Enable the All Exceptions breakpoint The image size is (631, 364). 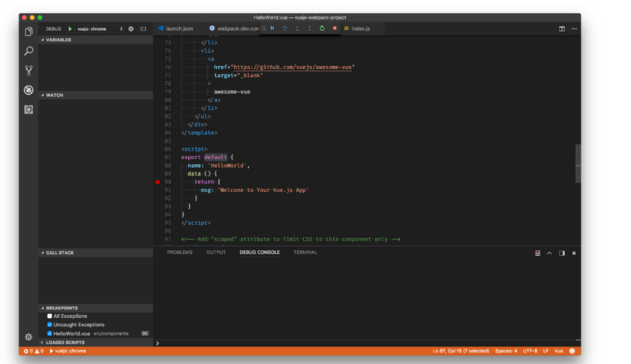[49, 316]
